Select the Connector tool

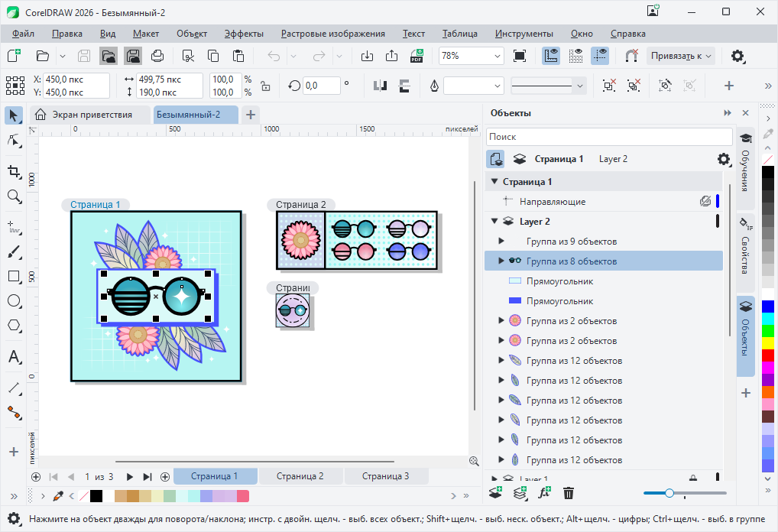[x=14, y=413]
